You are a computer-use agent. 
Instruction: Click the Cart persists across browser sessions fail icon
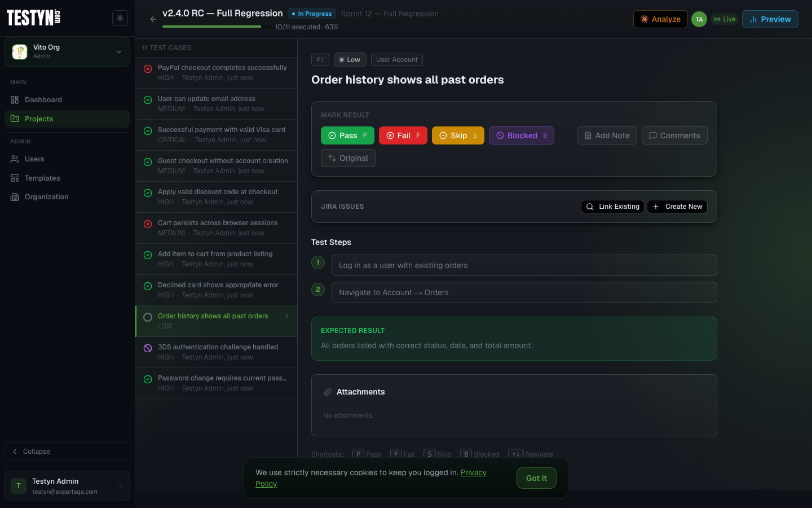[148, 224]
